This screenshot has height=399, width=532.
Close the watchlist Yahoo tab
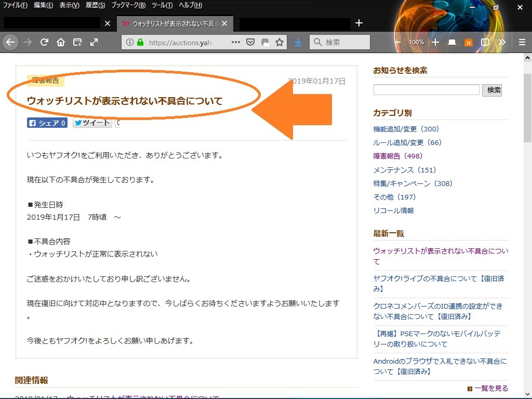tap(224, 23)
